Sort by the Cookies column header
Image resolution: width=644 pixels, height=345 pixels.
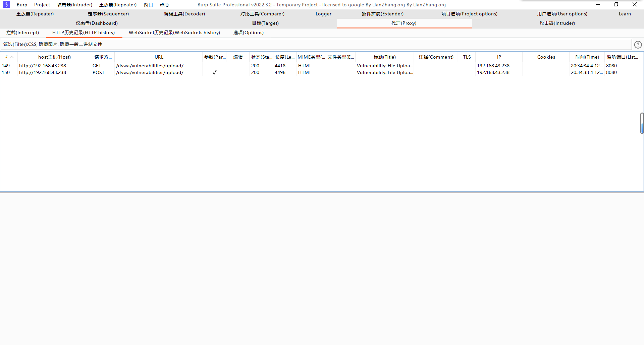546,57
